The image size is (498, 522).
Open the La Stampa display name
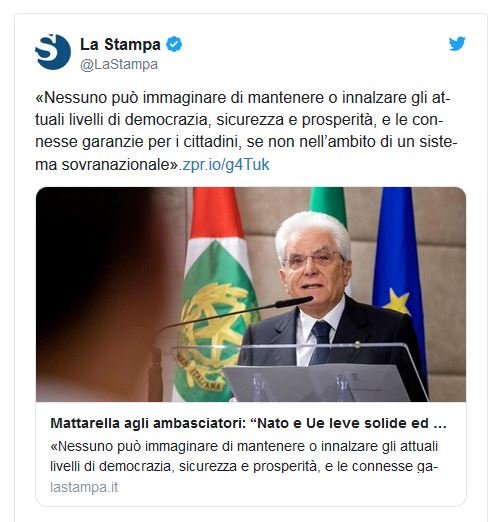click(x=120, y=44)
